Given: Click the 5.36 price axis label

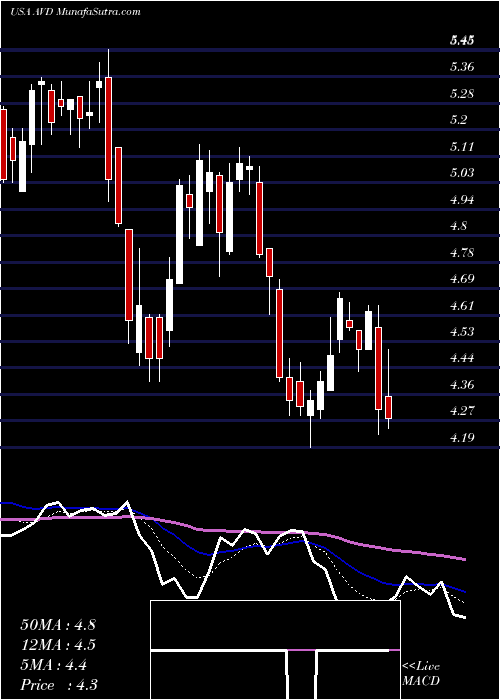Looking at the screenshot, I should tap(462, 67).
